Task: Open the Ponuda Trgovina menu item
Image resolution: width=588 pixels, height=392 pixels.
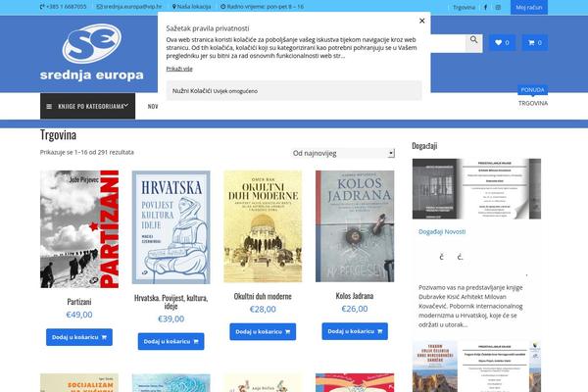Action: (x=533, y=103)
